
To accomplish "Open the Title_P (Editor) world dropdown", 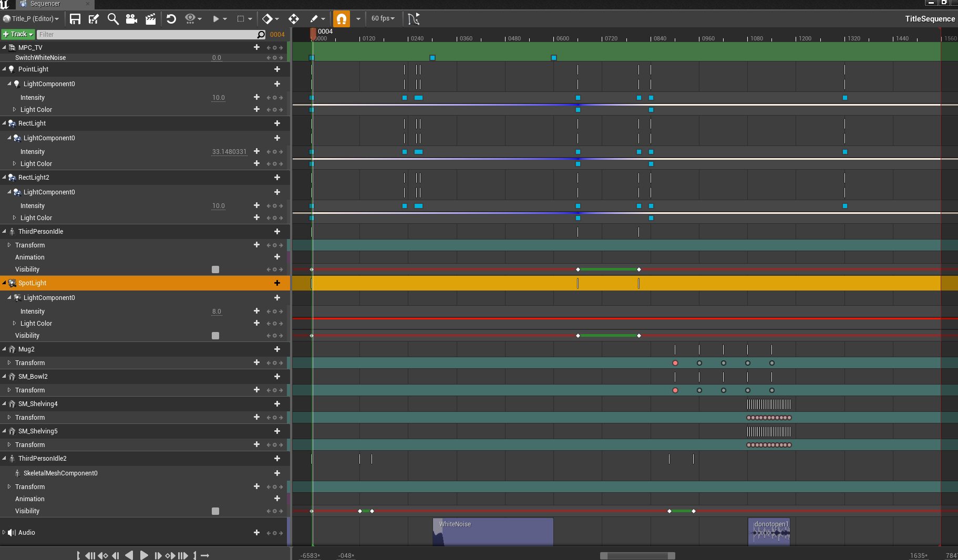I will [31, 19].
